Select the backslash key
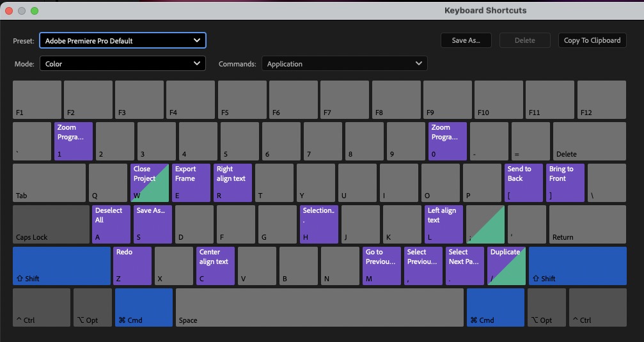 (x=607, y=183)
